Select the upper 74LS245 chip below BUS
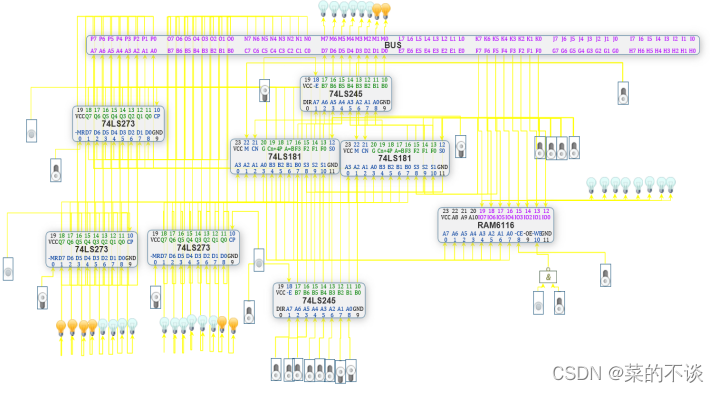The image size is (719, 393). [x=346, y=94]
